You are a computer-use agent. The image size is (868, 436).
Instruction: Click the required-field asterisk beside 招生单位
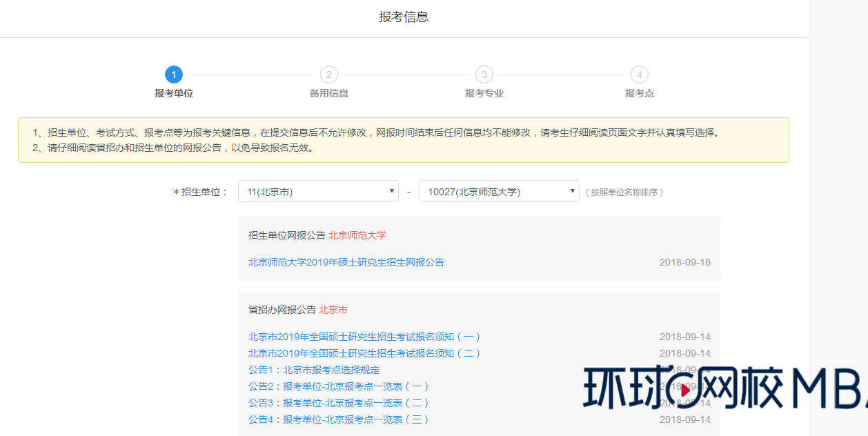[176, 191]
